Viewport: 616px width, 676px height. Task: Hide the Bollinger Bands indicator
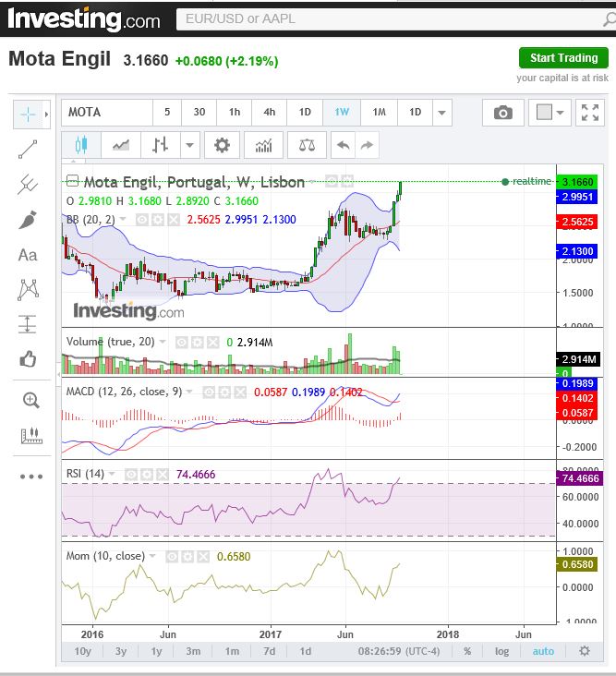coord(142,220)
